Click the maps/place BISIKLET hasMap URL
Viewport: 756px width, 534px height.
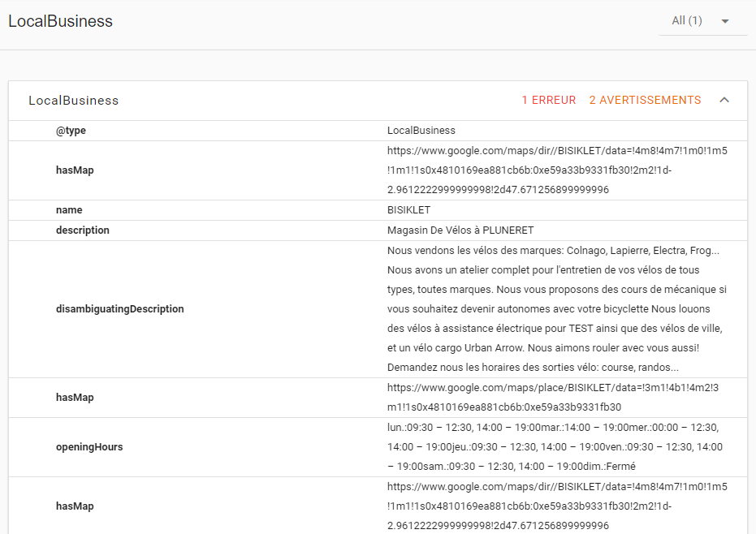[x=552, y=397]
